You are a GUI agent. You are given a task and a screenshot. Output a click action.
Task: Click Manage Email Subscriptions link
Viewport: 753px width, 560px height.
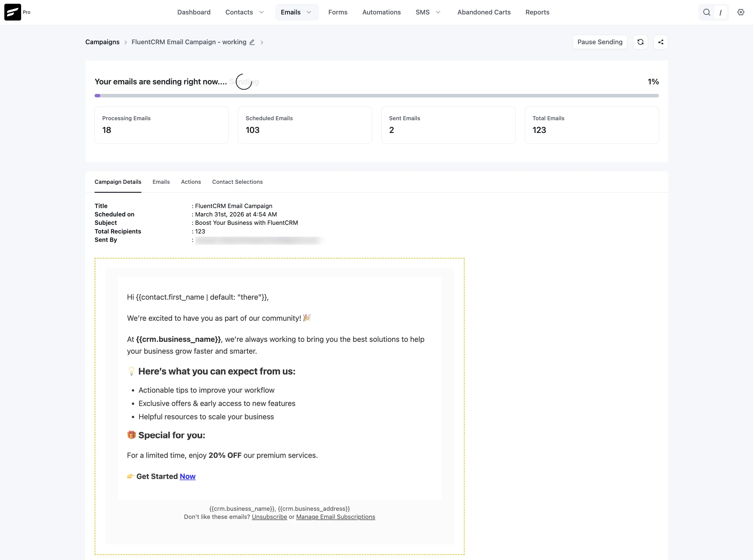point(336,517)
